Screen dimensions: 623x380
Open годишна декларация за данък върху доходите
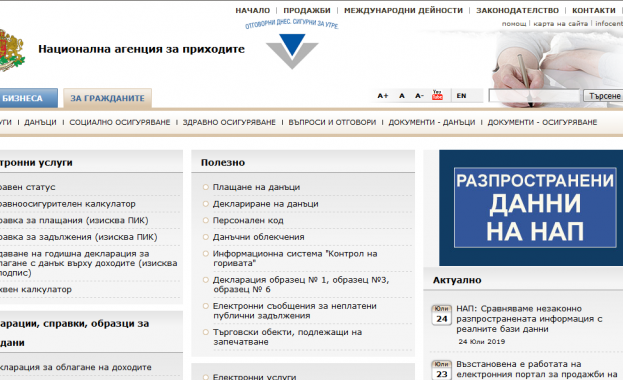[x=89, y=263]
